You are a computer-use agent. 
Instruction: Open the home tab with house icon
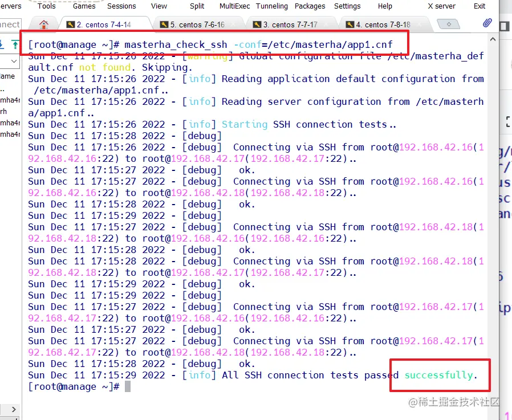coord(43,25)
